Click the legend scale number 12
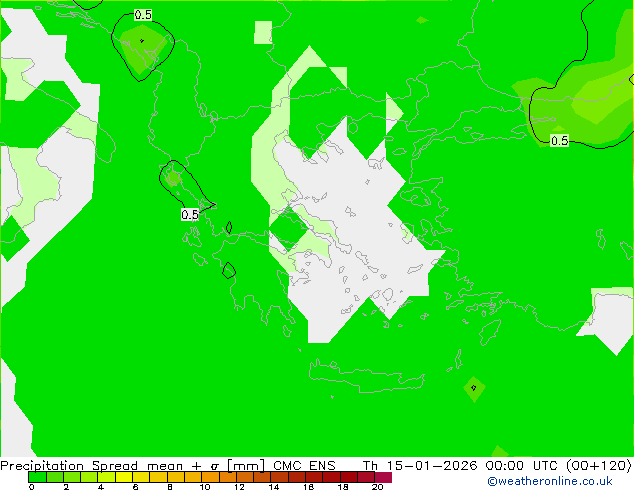The width and height of the screenshot is (634, 490). click(x=239, y=487)
